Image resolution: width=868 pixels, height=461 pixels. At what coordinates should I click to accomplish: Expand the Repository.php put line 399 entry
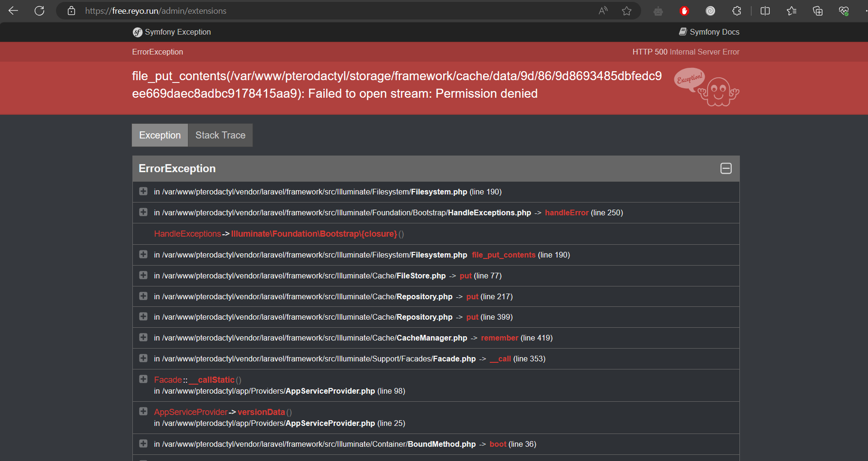tap(143, 316)
